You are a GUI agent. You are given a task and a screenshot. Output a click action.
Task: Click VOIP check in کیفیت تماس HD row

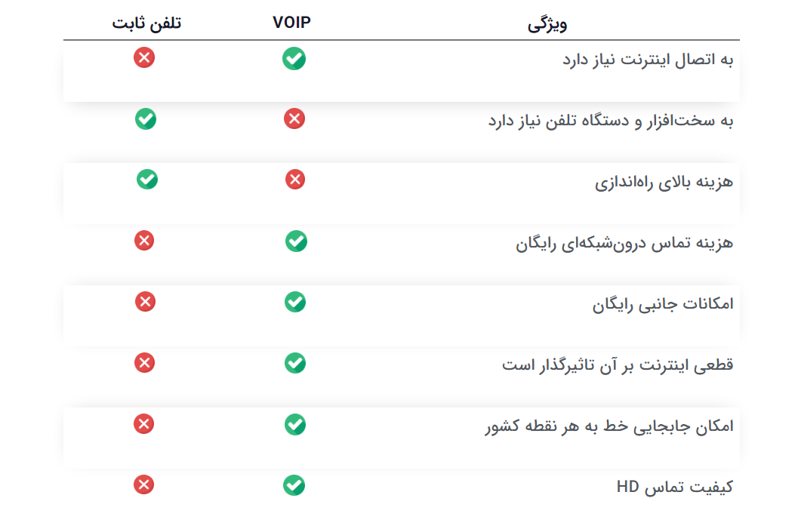coord(294,485)
